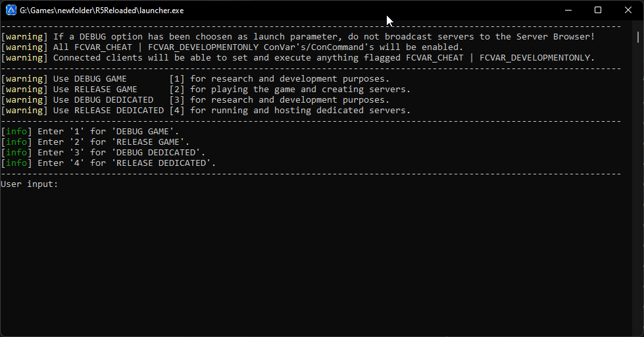Click the 'RELEASE DEDICATED' [4] warning line
The width and height of the screenshot is (644, 337).
(206, 110)
